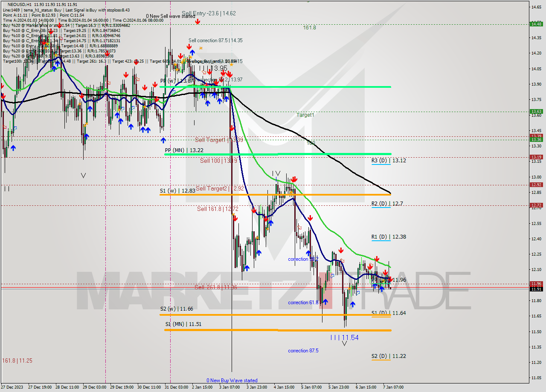Click the '0 New Buy Wave started' label
This screenshot has height=392, width=546.
[232, 380]
